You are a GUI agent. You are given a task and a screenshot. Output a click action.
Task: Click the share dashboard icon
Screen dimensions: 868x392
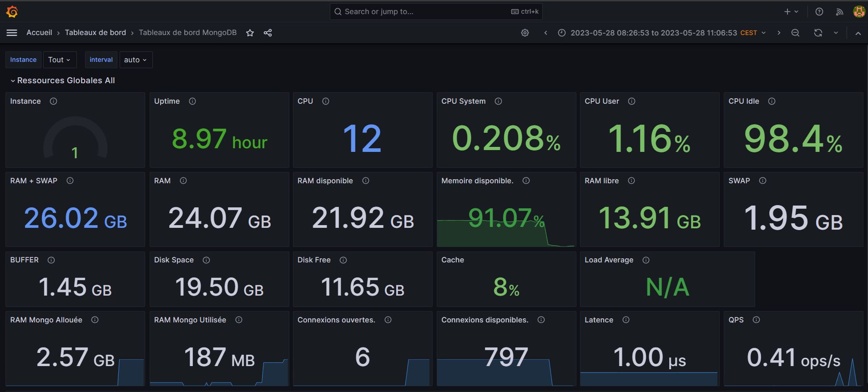(x=268, y=33)
